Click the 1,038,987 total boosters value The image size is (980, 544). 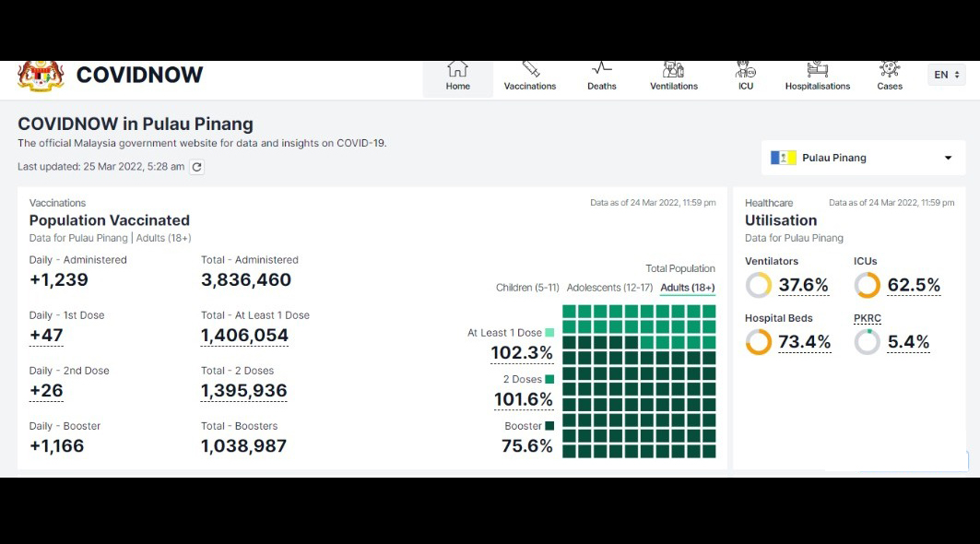coord(243,446)
